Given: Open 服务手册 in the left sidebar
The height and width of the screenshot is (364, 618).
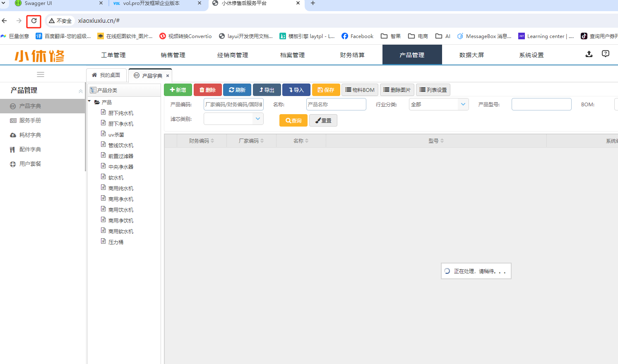Looking at the screenshot, I should 30,120.
